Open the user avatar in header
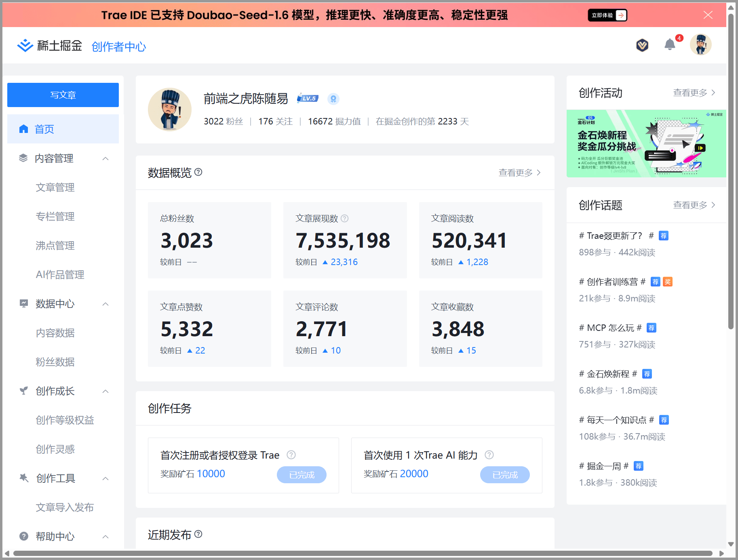This screenshot has height=560, width=738. (701, 44)
